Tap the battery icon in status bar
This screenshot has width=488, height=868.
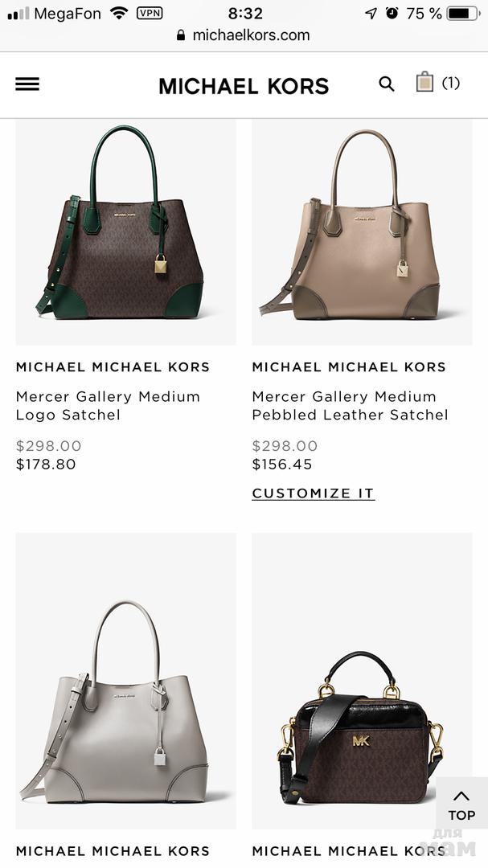pos(463,14)
